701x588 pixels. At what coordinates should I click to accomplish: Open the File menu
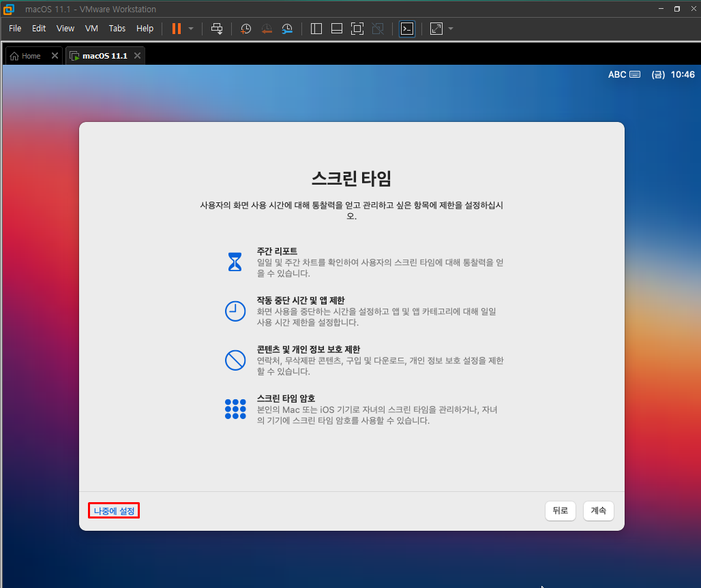(x=15, y=28)
